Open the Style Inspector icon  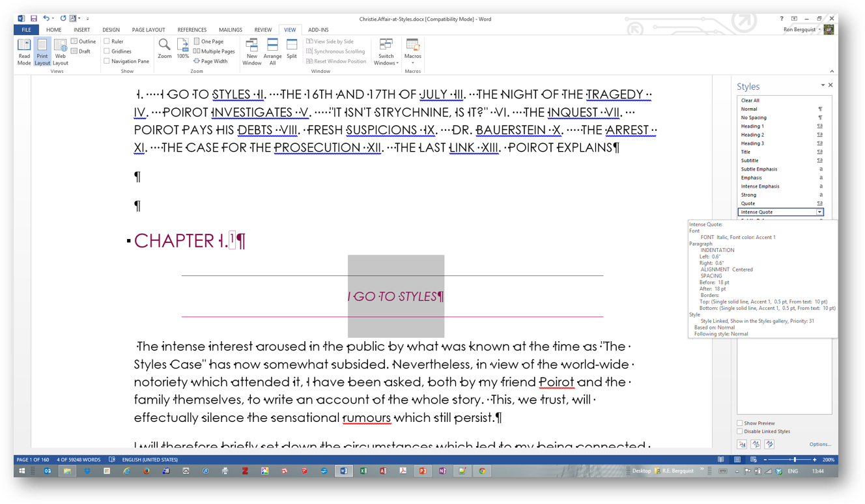pos(756,444)
